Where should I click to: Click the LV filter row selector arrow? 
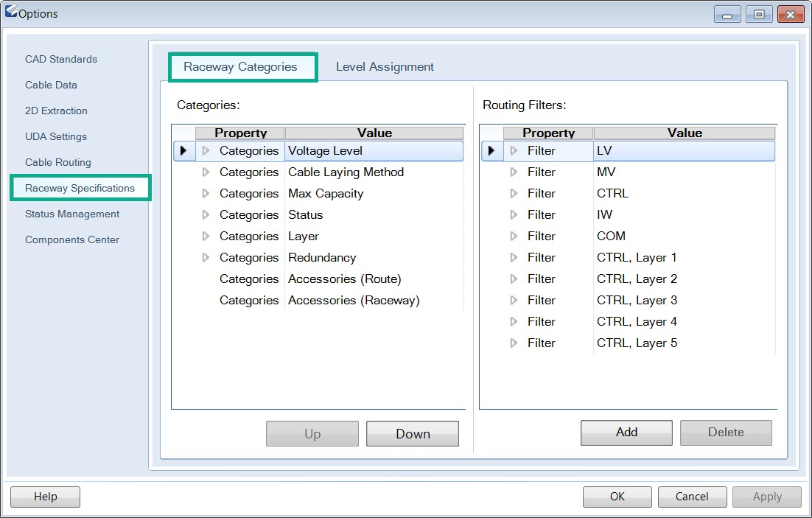click(492, 151)
